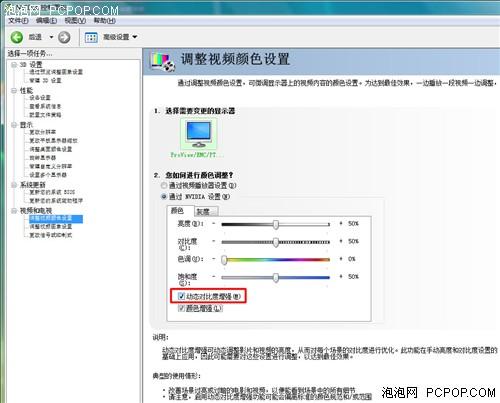Click the plus sign beside 色调 slider

(x=341, y=259)
